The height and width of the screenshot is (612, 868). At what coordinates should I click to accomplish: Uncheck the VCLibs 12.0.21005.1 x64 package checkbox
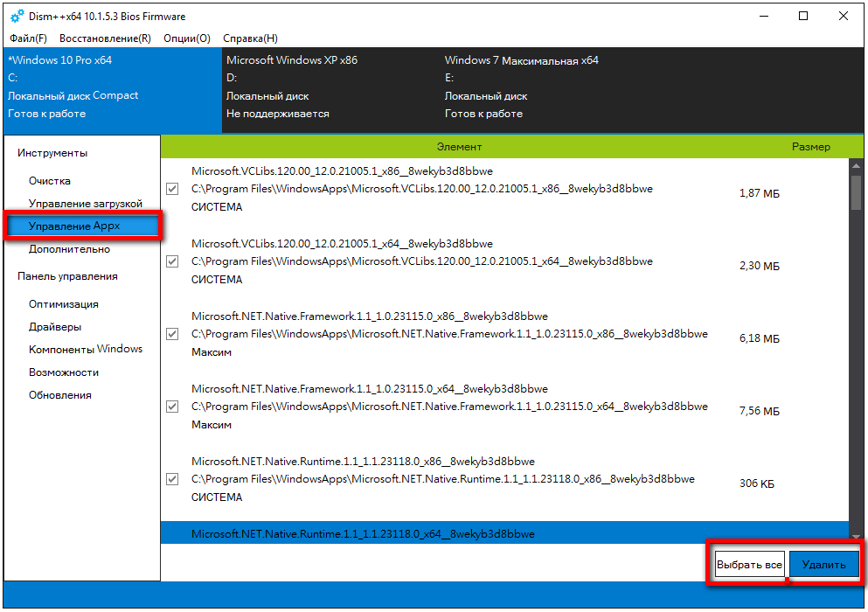coord(172,261)
